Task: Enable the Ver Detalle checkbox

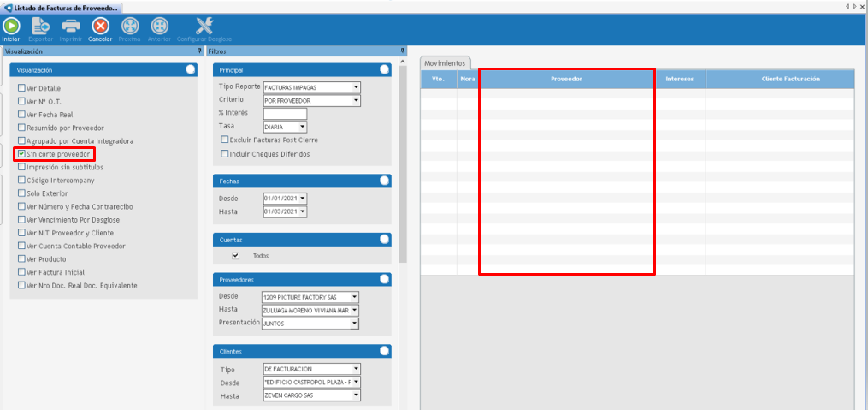Action: [x=22, y=88]
